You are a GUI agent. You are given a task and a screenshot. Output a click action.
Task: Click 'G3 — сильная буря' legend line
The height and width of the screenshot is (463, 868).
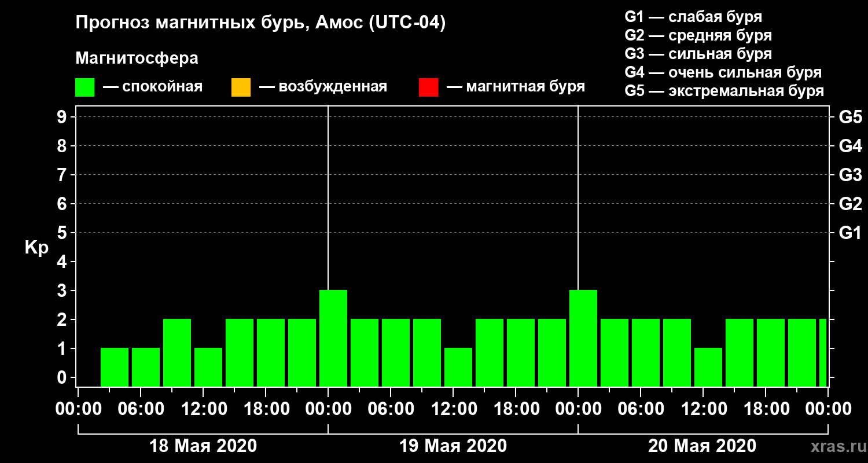coord(698,54)
